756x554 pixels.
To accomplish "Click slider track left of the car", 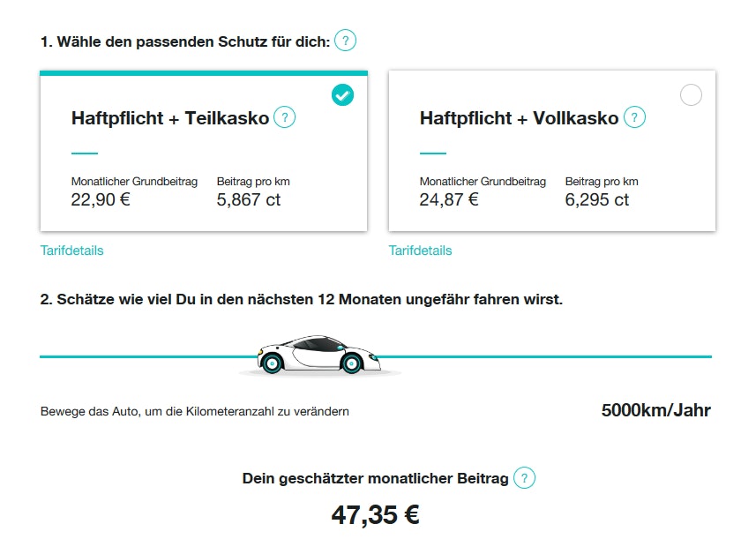I will click(x=141, y=356).
